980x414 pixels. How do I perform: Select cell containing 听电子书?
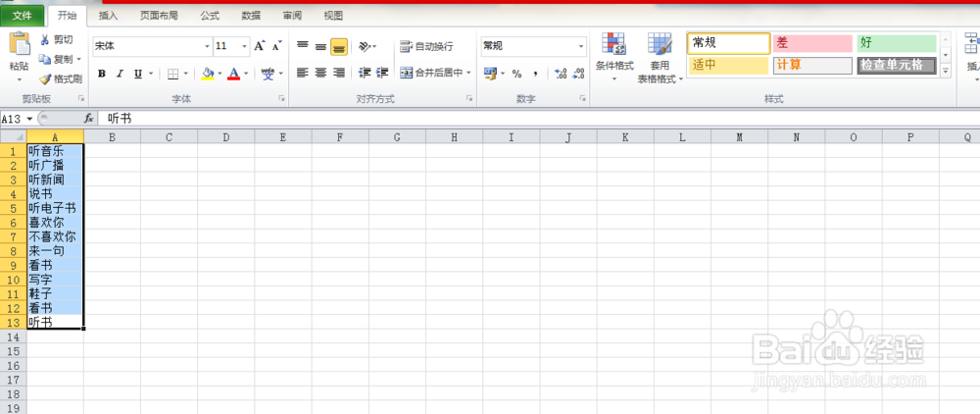pyautogui.click(x=55, y=208)
